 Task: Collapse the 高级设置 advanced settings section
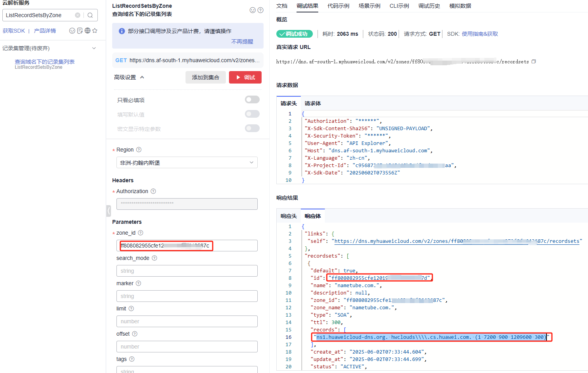click(x=142, y=77)
